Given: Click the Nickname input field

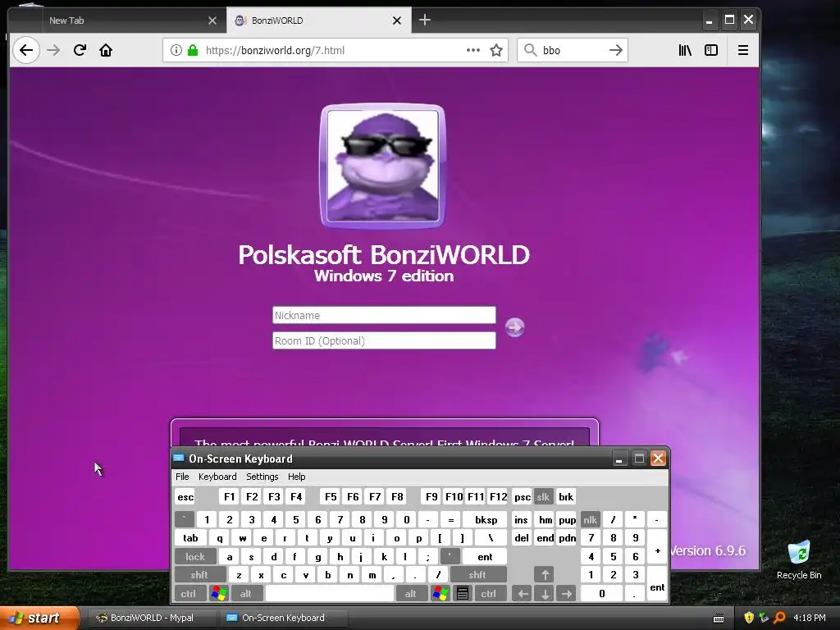Looking at the screenshot, I should click(384, 315).
